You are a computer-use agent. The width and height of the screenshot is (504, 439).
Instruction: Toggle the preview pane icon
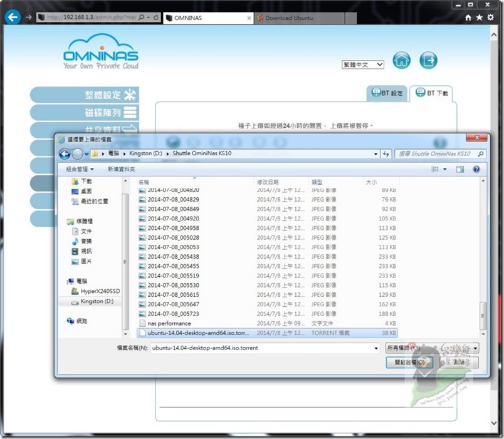pyautogui.click(x=460, y=169)
